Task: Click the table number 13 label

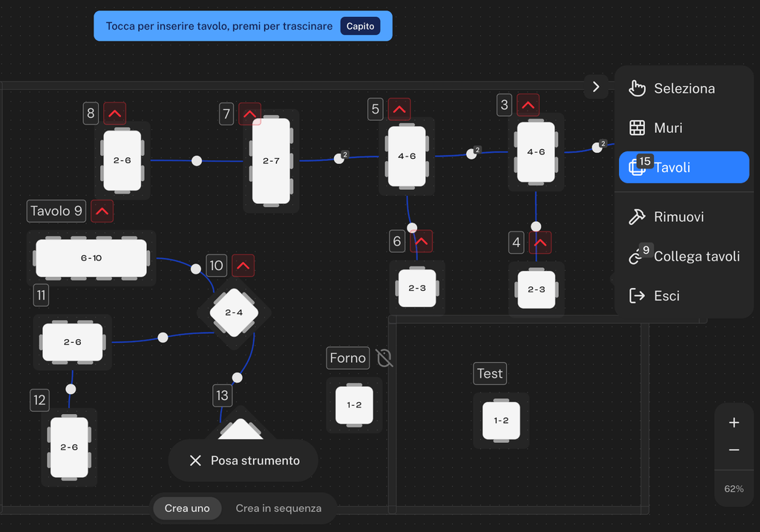Action: pyautogui.click(x=223, y=396)
